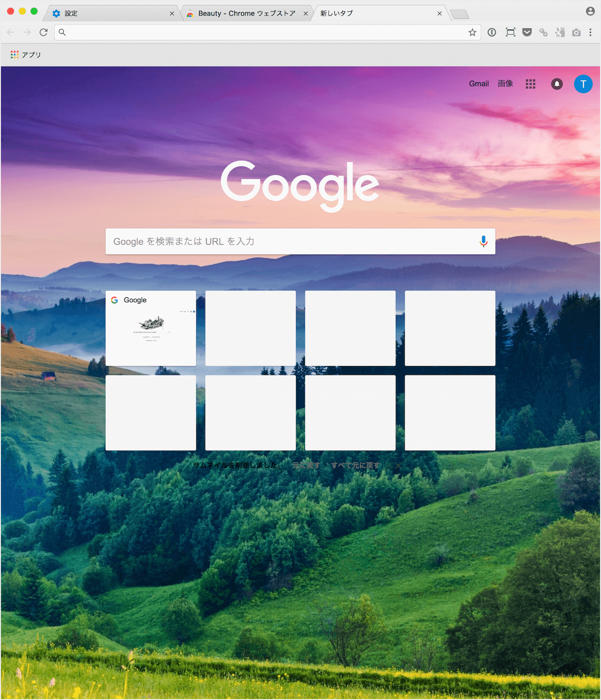This screenshot has height=700, width=601.
Task: Open the Chrome user profile switcher
Action: (x=590, y=11)
